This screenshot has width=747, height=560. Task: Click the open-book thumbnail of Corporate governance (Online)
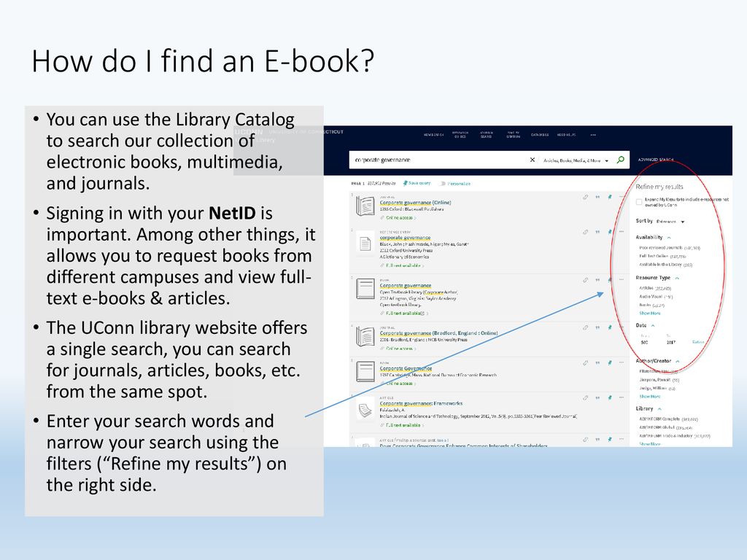tap(365, 206)
